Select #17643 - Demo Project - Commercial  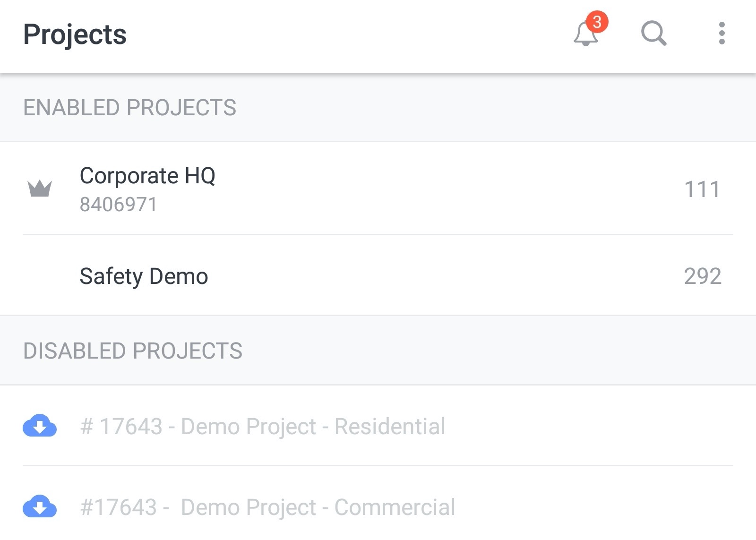coord(267,507)
